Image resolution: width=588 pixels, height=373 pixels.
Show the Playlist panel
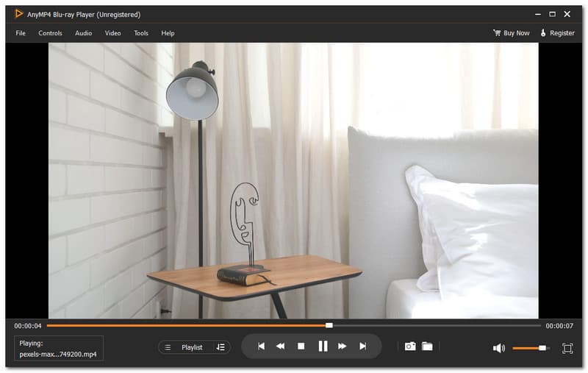[x=192, y=347]
